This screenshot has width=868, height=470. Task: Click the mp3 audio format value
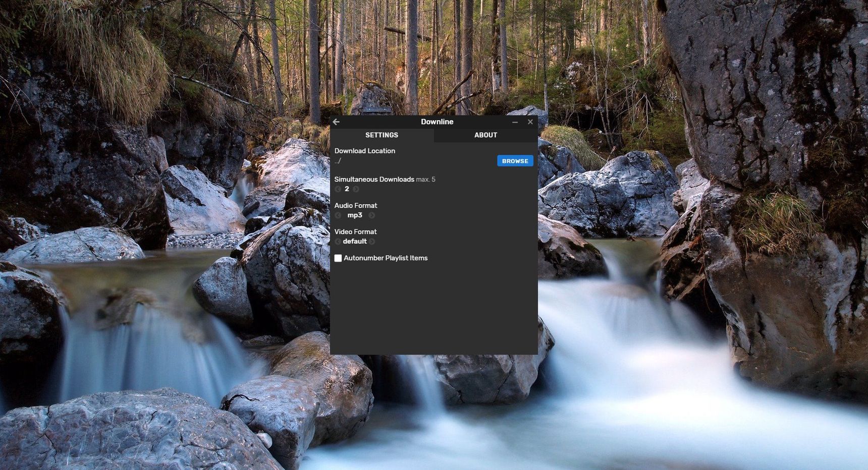[355, 215]
